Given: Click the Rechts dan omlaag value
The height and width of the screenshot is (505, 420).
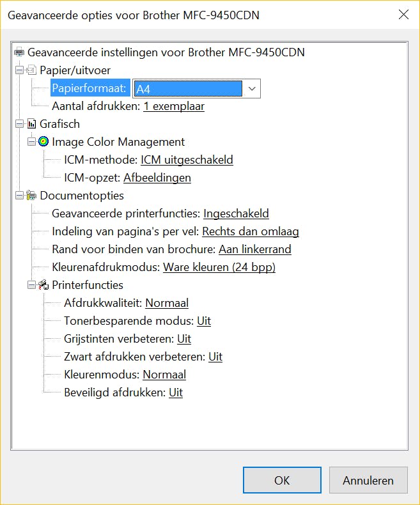Looking at the screenshot, I should tap(251, 231).
